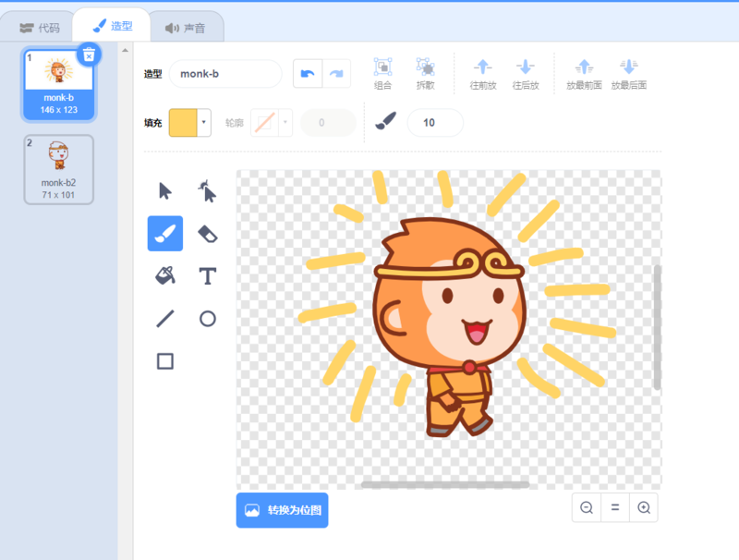The image size is (739, 560).
Task: Select the arrow Select tool
Action: point(165,191)
